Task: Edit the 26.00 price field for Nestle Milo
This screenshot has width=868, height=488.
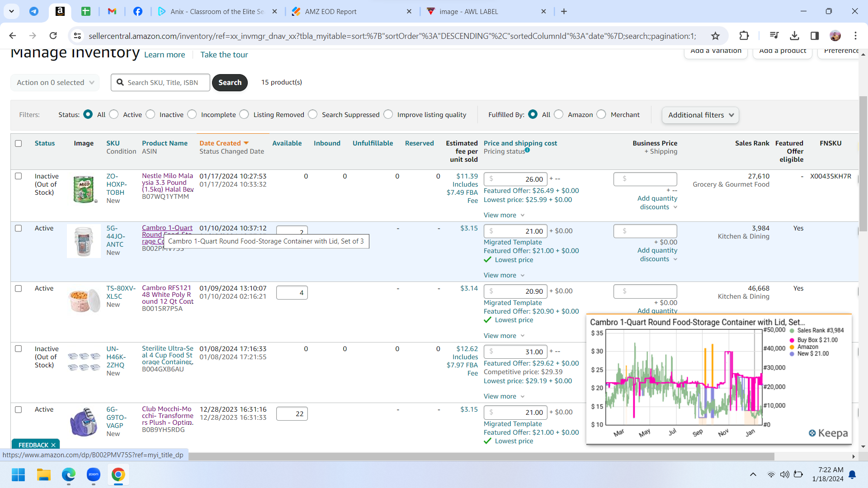Action: [x=515, y=179]
